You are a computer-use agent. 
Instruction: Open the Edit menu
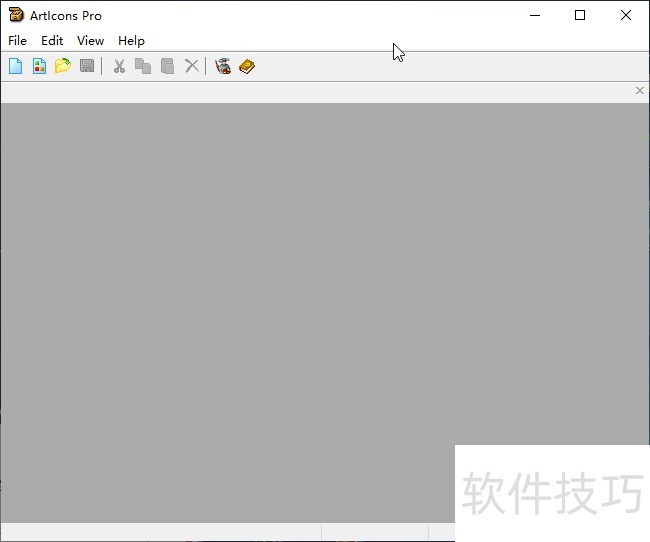coord(52,41)
